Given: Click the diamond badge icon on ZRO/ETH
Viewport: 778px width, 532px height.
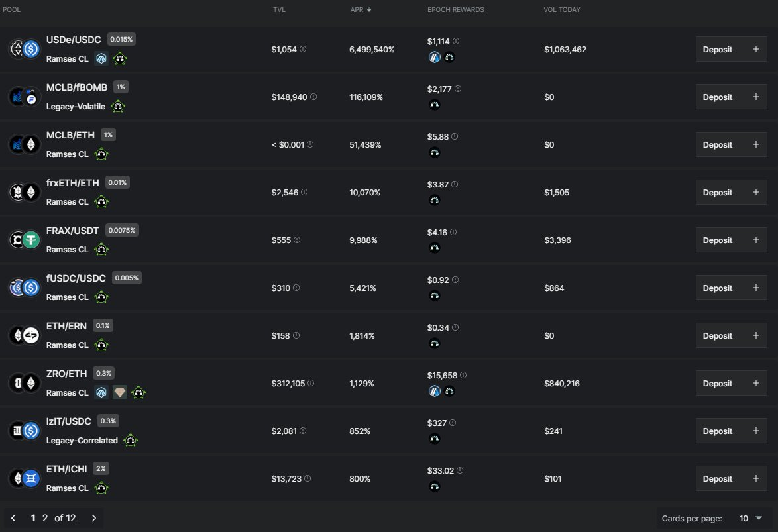Looking at the screenshot, I should [x=119, y=393].
